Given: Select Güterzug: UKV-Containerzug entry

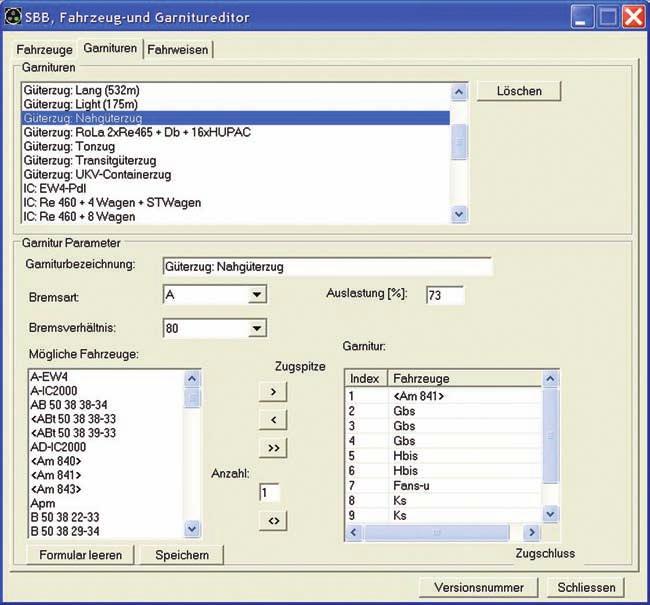Looking at the screenshot, I should point(235,175).
